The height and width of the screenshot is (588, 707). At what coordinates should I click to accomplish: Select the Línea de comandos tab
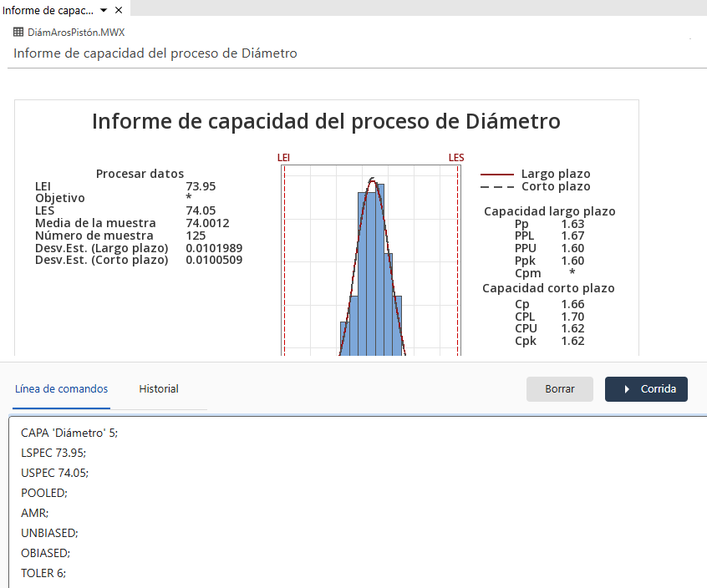coord(61,389)
